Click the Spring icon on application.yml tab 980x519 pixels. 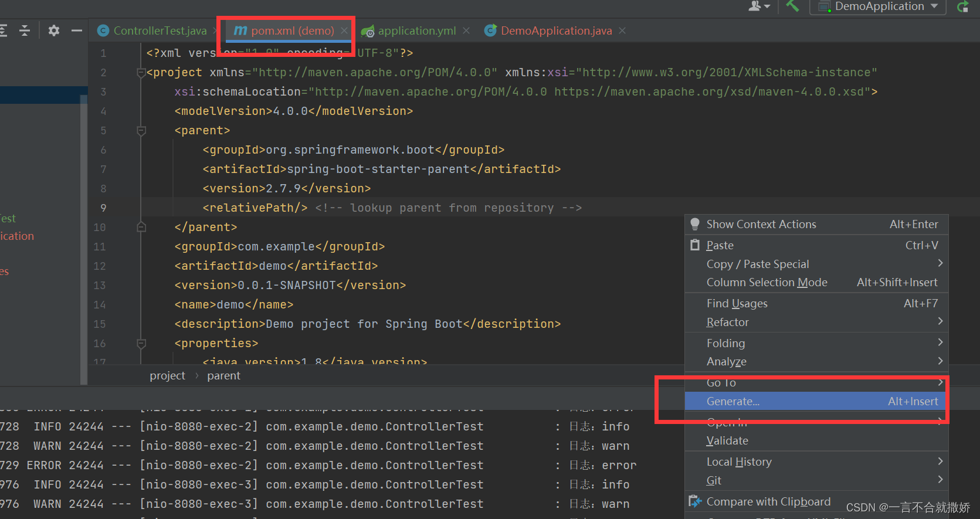(x=368, y=31)
